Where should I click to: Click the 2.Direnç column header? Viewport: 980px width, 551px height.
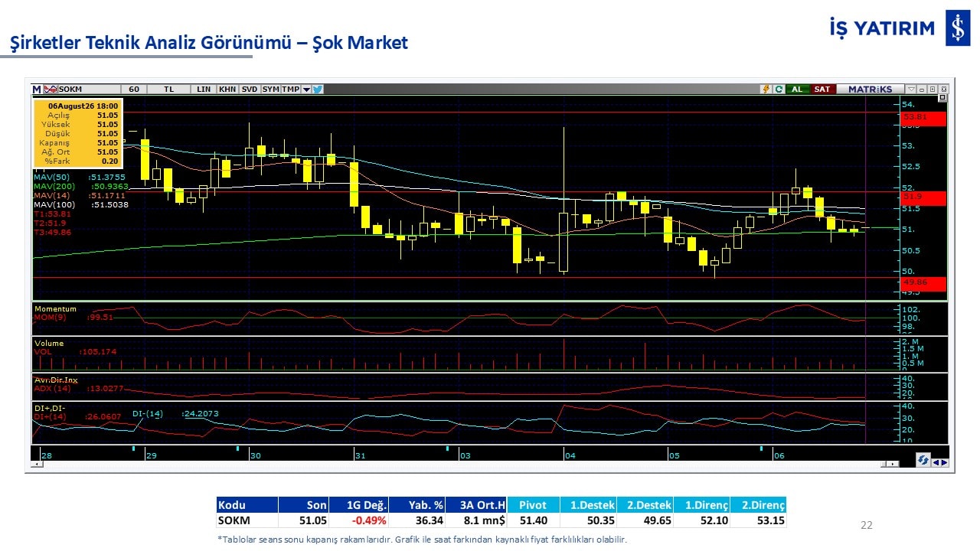(758, 505)
